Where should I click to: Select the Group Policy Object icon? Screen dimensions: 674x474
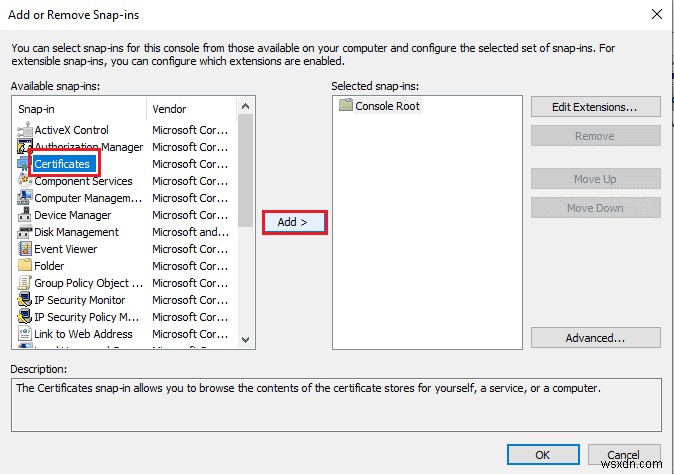point(25,283)
